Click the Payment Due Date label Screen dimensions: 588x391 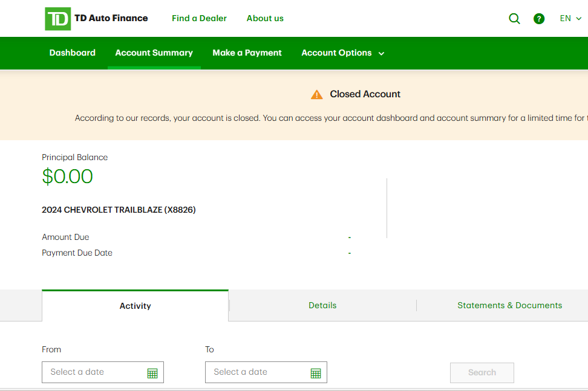click(77, 253)
